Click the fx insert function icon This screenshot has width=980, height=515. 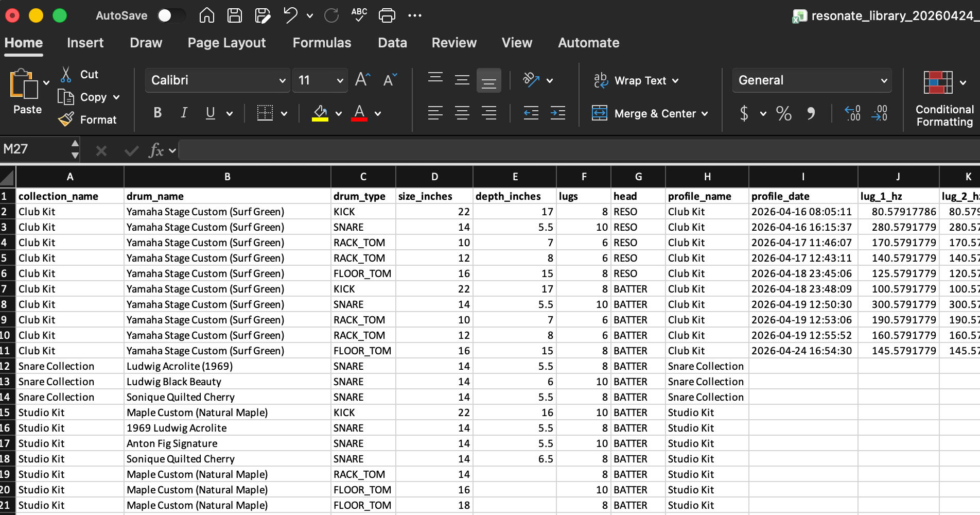point(156,150)
